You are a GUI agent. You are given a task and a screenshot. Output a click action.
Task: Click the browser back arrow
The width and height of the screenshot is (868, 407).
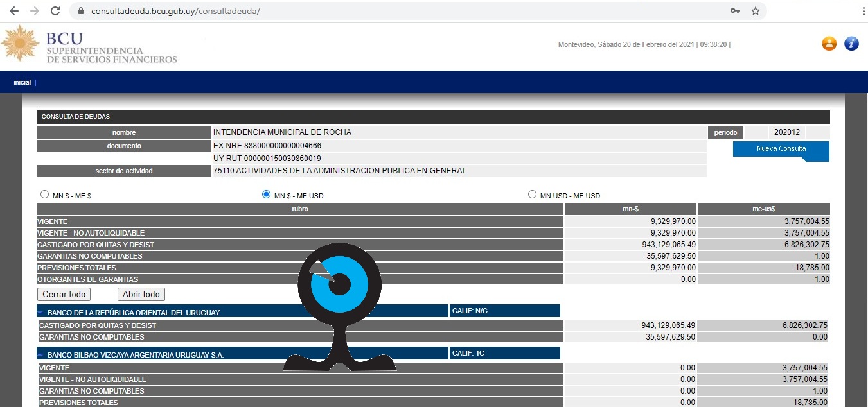(x=13, y=11)
